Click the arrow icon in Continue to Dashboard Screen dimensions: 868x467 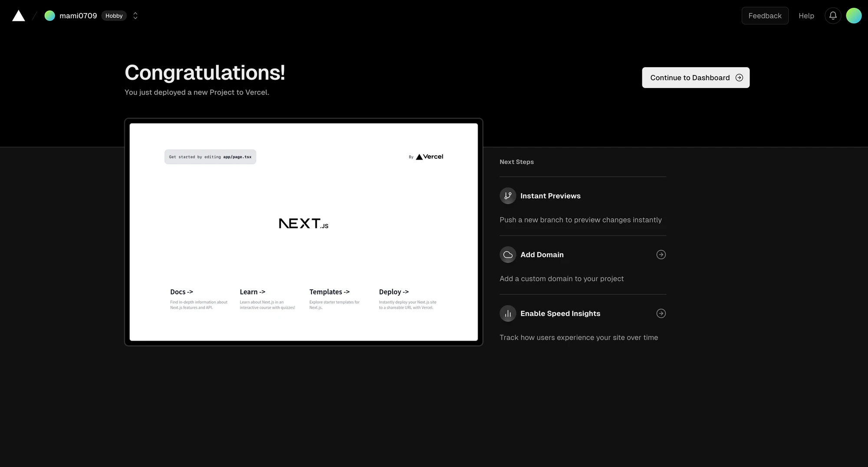pyautogui.click(x=739, y=78)
